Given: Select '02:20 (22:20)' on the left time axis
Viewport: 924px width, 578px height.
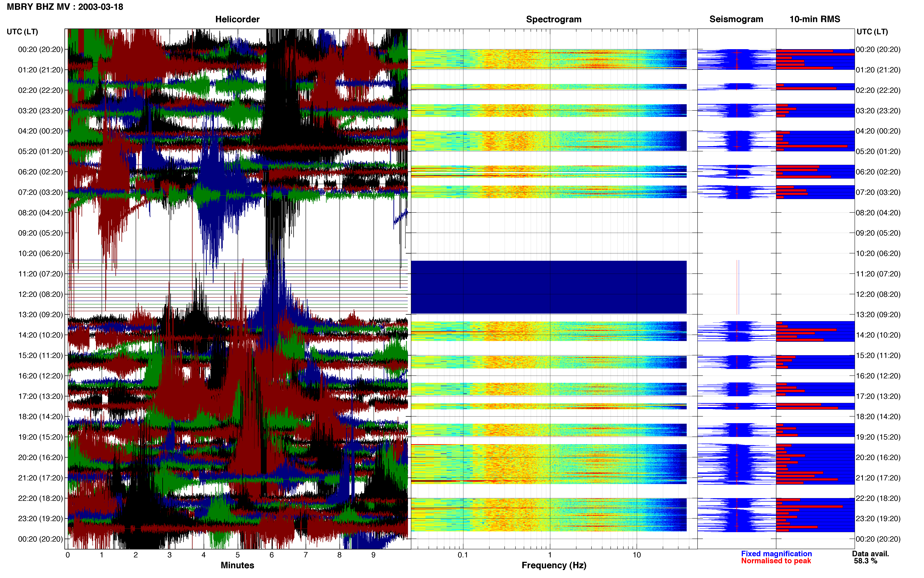Looking at the screenshot, I should (41, 90).
